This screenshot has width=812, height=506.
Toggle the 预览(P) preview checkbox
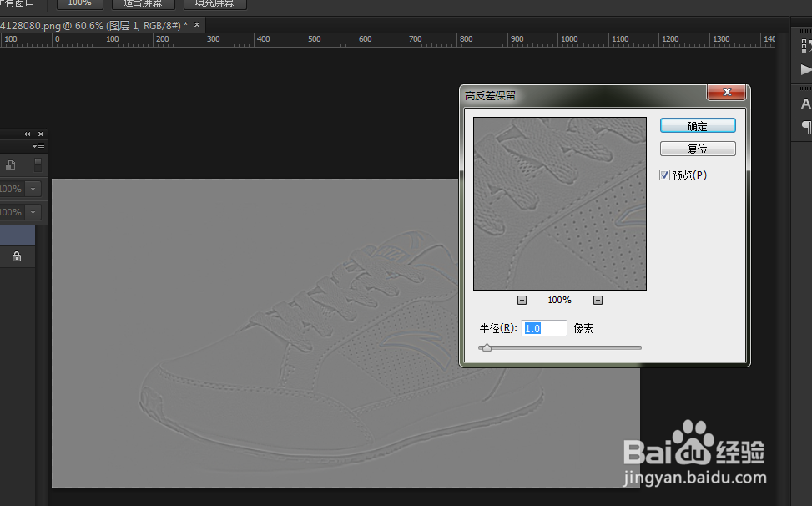tap(664, 175)
